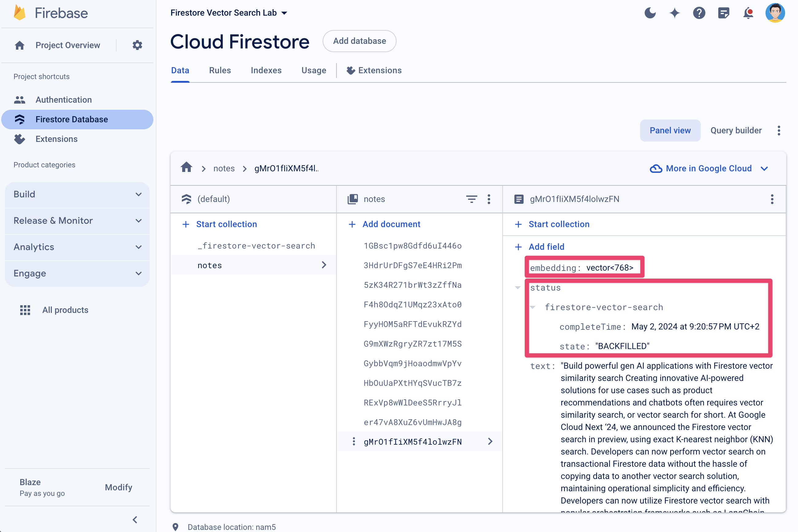Click the gMrO1fliXM5f4lolwzFN document item
This screenshot has width=798, height=532.
click(x=412, y=441)
